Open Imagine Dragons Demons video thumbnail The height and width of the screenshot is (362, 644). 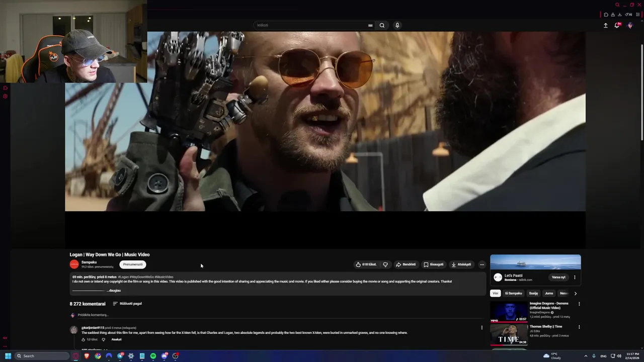509,311
